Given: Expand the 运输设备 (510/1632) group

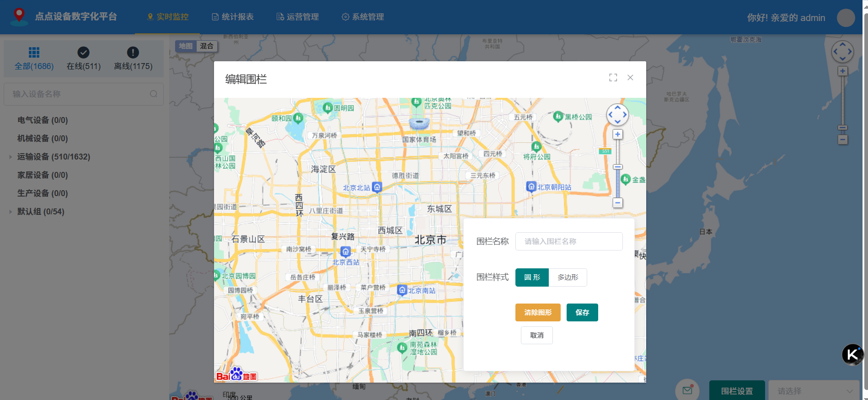Looking at the screenshot, I should click(10, 157).
